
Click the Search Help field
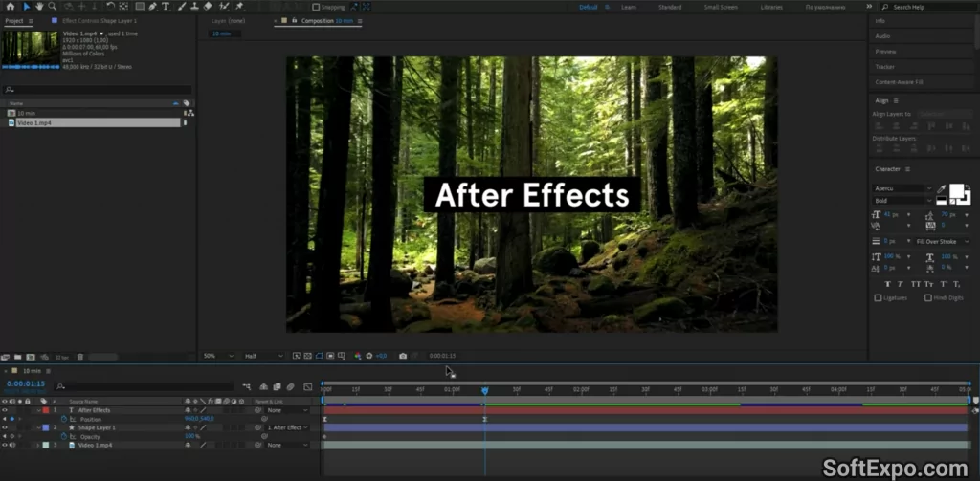point(928,7)
